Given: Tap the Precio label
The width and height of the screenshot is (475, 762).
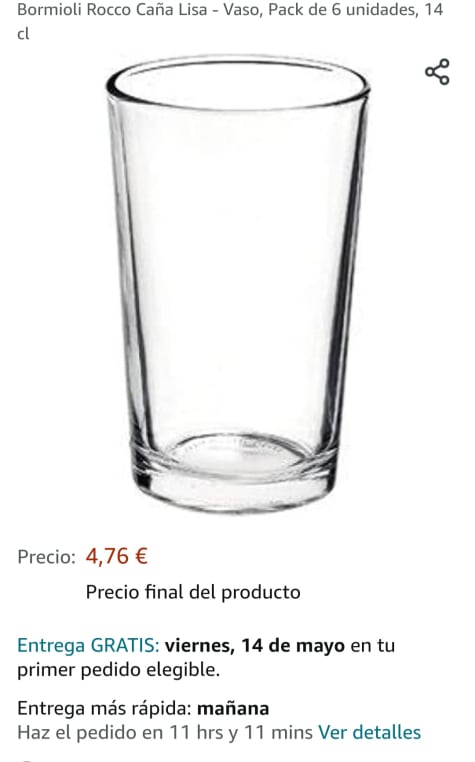Looking at the screenshot, I should [47, 557].
